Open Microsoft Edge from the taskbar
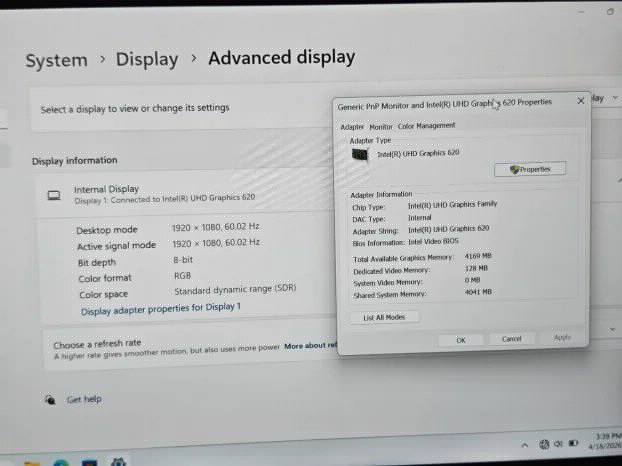622x466 pixels. [61, 463]
